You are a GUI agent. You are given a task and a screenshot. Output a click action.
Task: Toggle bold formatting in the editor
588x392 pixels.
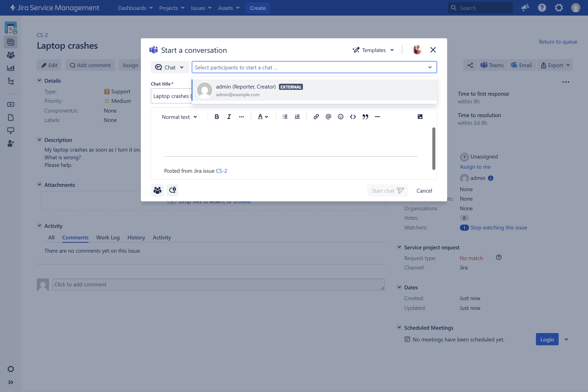pyautogui.click(x=217, y=117)
